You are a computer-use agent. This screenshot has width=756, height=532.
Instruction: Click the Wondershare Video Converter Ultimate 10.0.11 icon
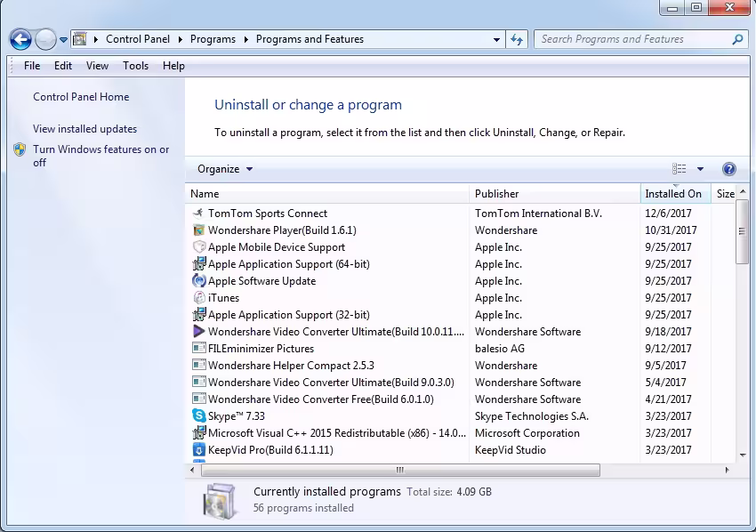point(198,331)
